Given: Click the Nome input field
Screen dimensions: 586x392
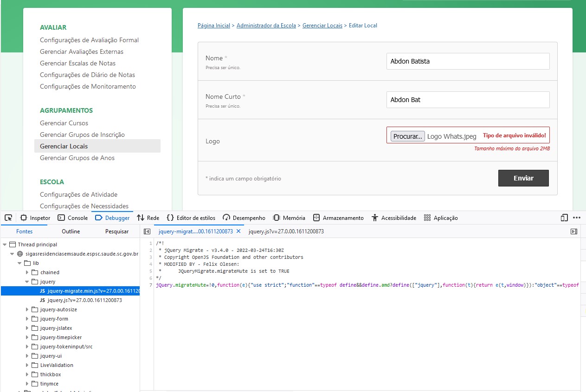Looking at the screenshot, I should [x=468, y=61].
